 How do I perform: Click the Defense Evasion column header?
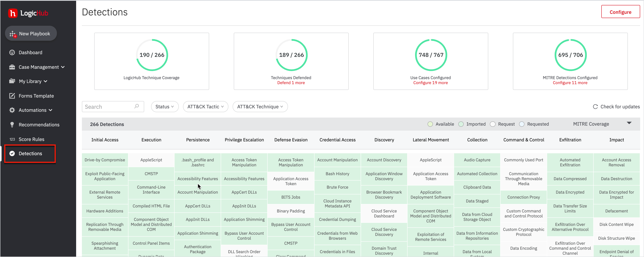pyautogui.click(x=291, y=140)
